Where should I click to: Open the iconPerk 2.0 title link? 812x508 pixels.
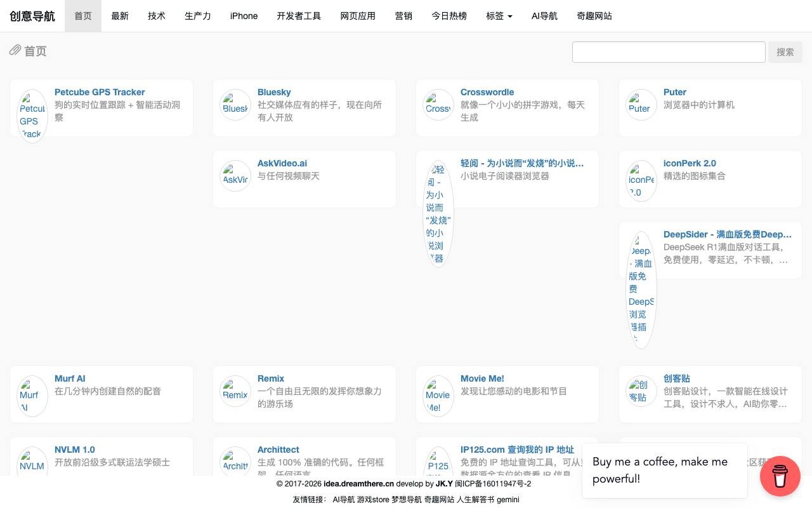pos(690,163)
